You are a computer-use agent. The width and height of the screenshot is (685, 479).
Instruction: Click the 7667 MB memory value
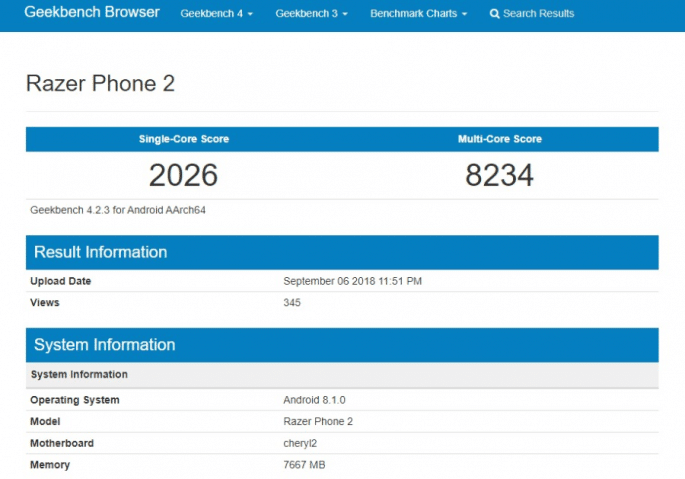(x=304, y=465)
